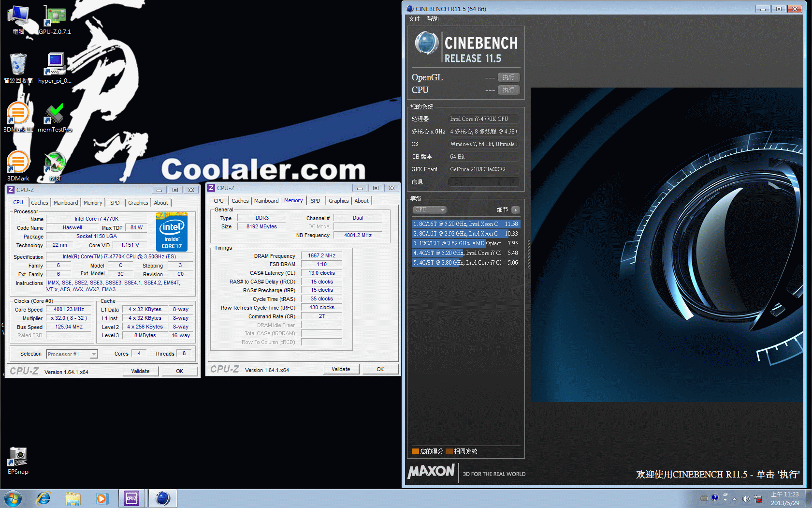The height and width of the screenshot is (508, 812).
Task: Launch Internet Explorer from the taskbar
Action: click(43, 498)
